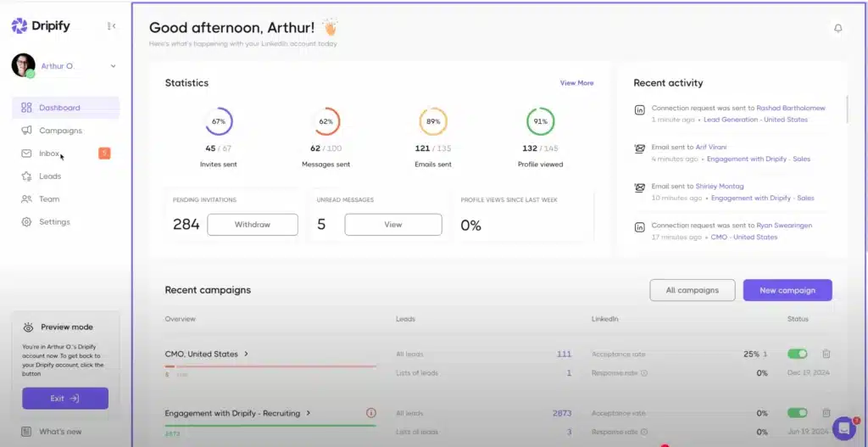This screenshot has height=447, width=868.
Task: Open Arif Virani link
Action: 711,148
